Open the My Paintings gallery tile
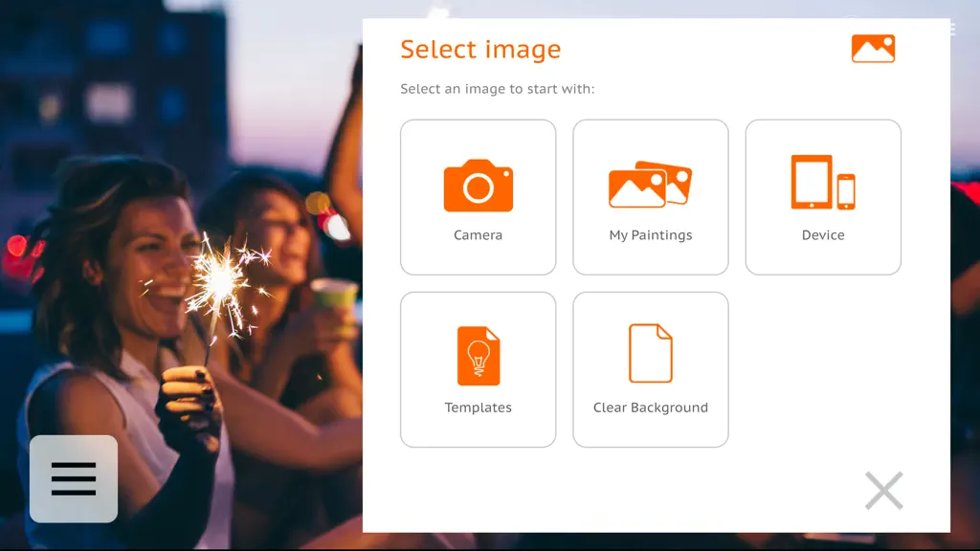The height and width of the screenshot is (551, 980). pos(651,197)
